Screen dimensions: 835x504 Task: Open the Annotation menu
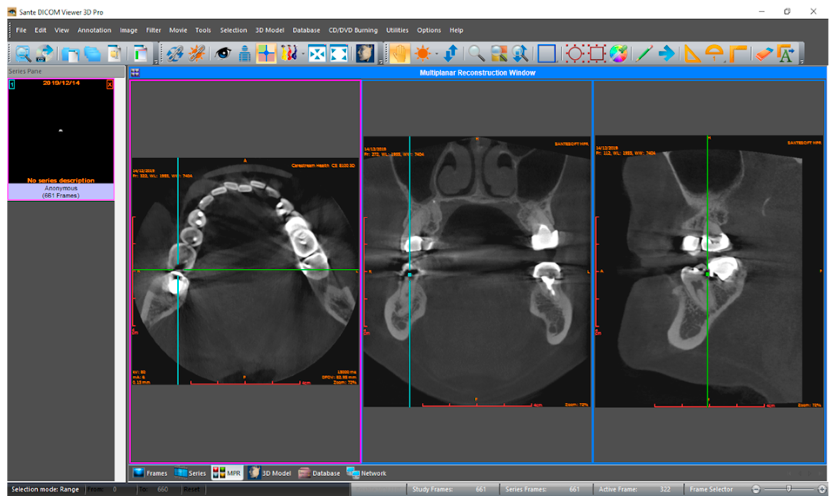click(x=94, y=30)
